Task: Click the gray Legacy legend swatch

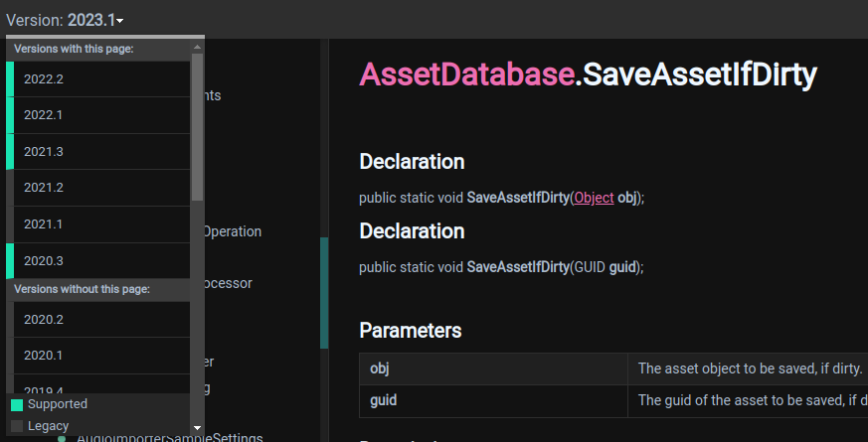Action: click(x=17, y=426)
